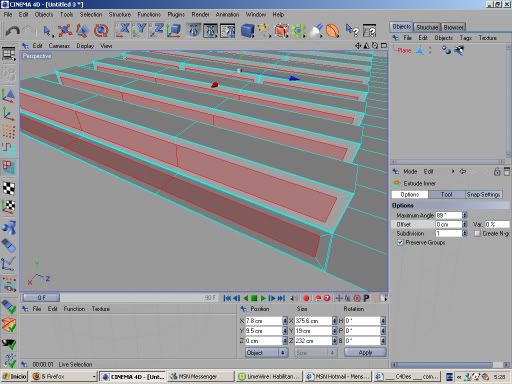This screenshot has height=384, width=512.
Task: Select the Live Selection arrow tool
Action: [47, 31]
